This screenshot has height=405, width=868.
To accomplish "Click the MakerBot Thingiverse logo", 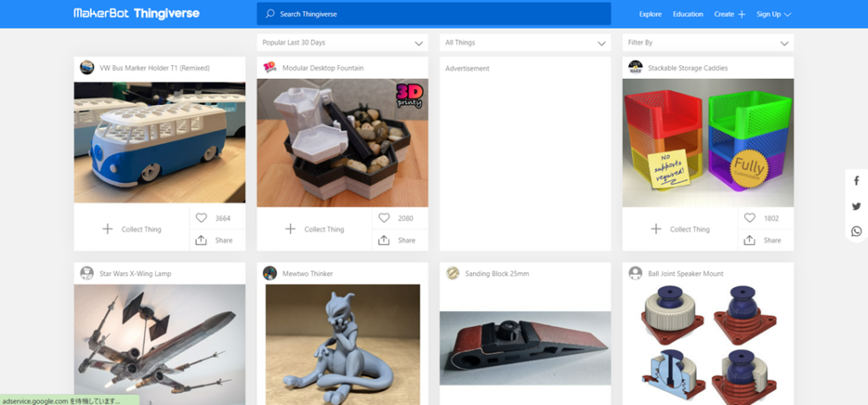I will 136,14.
